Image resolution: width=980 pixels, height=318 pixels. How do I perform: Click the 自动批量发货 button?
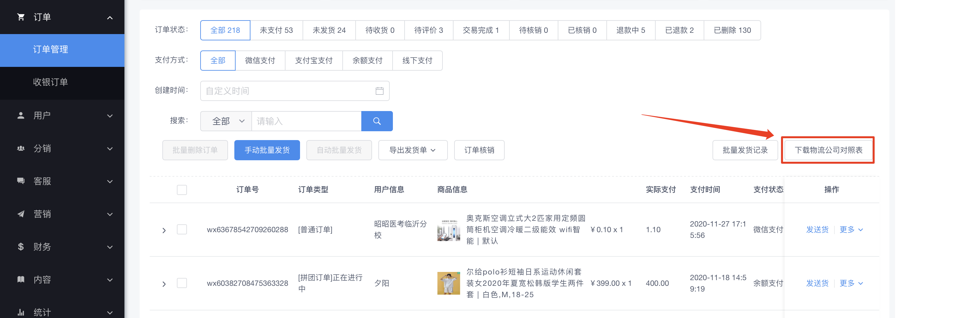coord(339,150)
